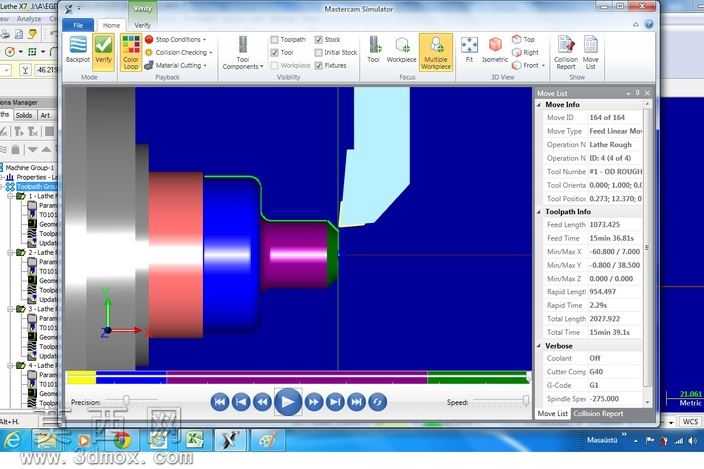This screenshot has width=704, height=469.
Task: Switch to Backplot mode
Action: (x=78, y=50)
